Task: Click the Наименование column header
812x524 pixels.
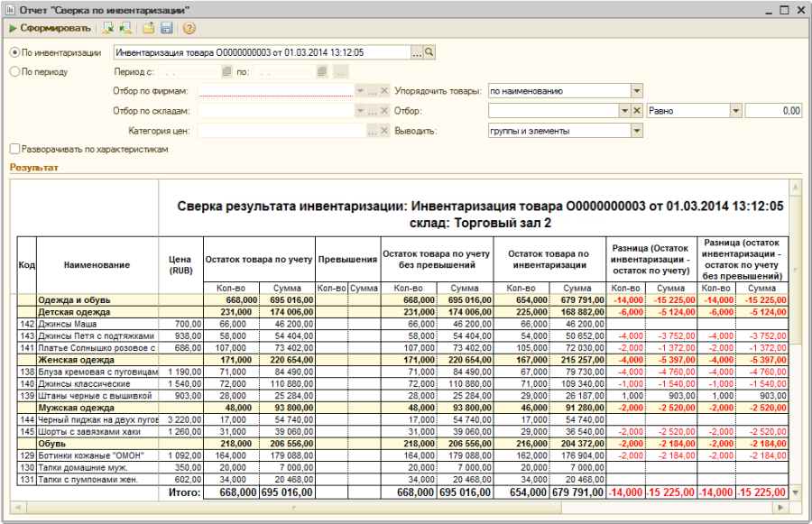Action: click(97, 265)
